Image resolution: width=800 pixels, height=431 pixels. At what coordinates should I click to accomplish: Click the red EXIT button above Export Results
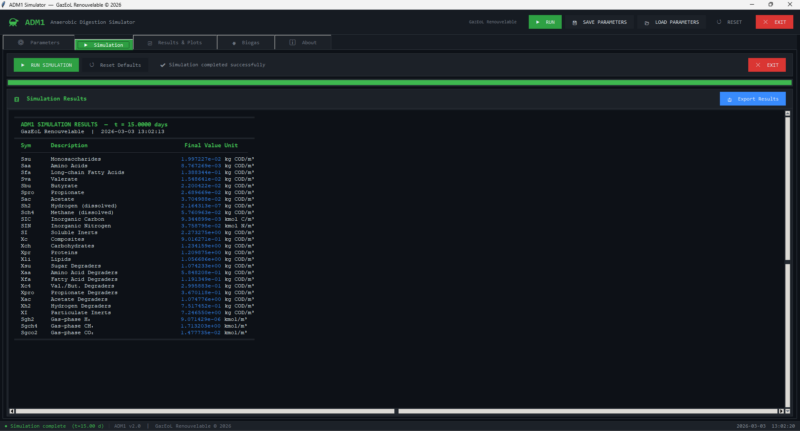tap(767, 65)
